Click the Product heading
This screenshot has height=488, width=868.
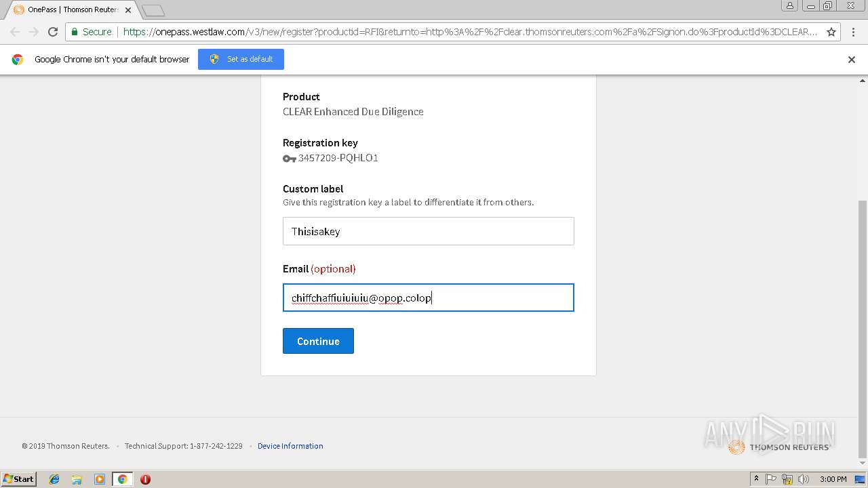(301, 97)
